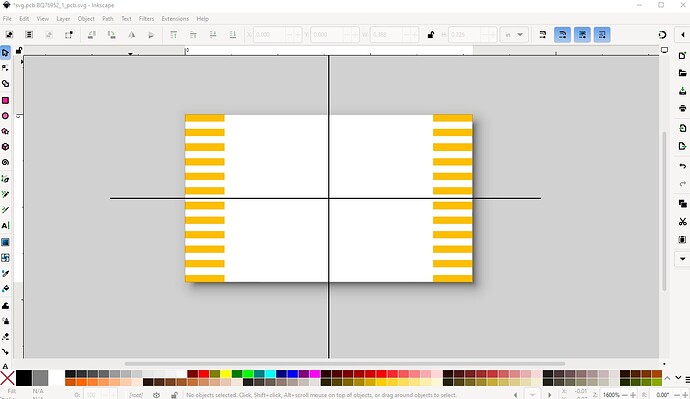
Task: Select the Node edit tool
Action: (x=5, y=68)
